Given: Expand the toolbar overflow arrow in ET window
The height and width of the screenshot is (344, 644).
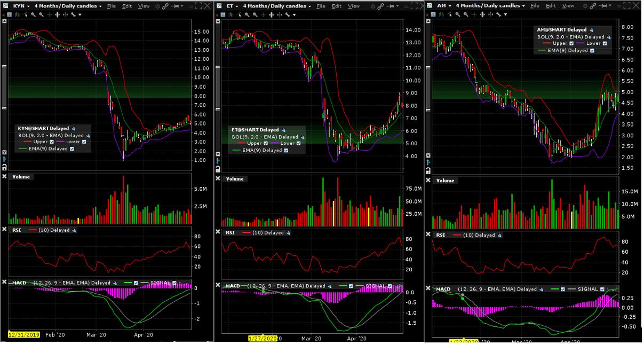Looking at the screenshot, I should click(294, 14).
